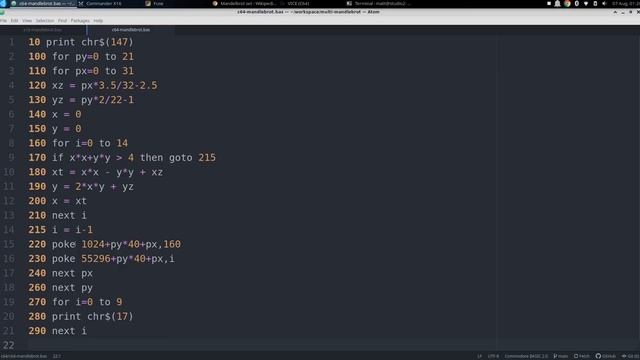Image resolution: width=640 pixels, height=360 pixels.
Task: Click the UTF-8 encoding selector
Action: [x=493, y=356]
